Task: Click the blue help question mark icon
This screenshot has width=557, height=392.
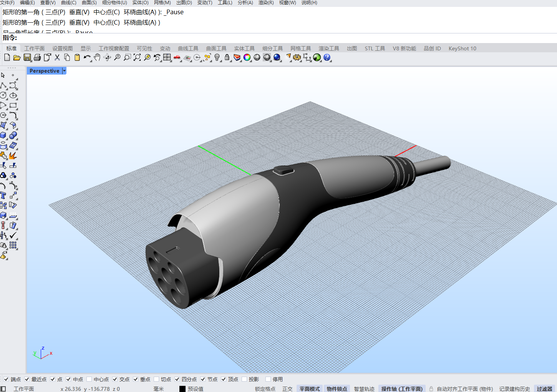Action: point(327,58)
